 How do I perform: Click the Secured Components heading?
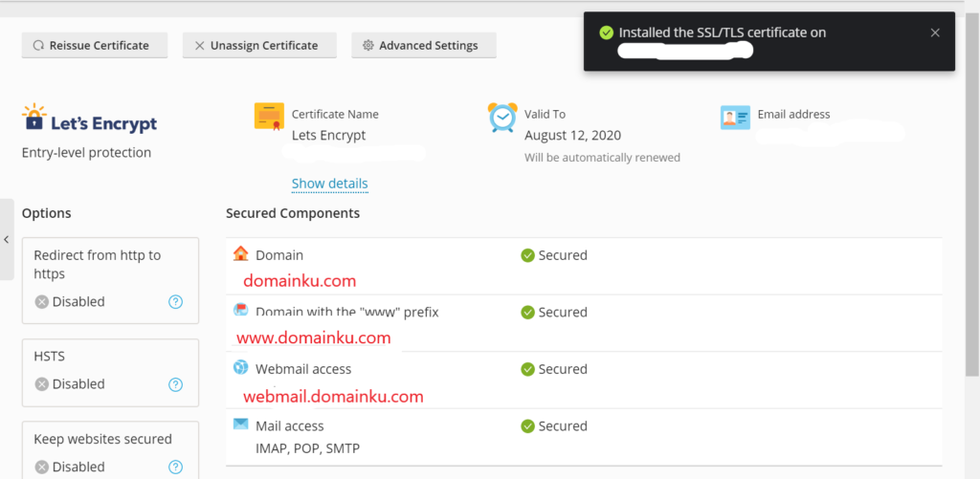(293, 213)
